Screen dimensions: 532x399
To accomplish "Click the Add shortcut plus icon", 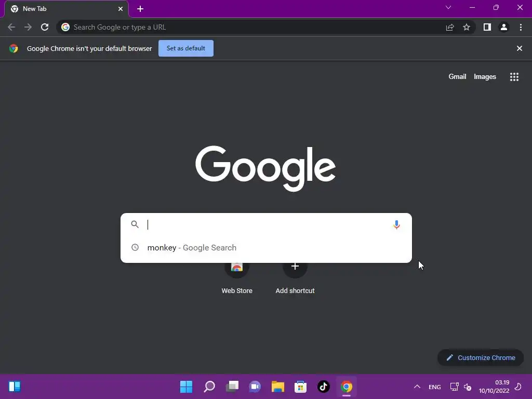I will (295, 267).
